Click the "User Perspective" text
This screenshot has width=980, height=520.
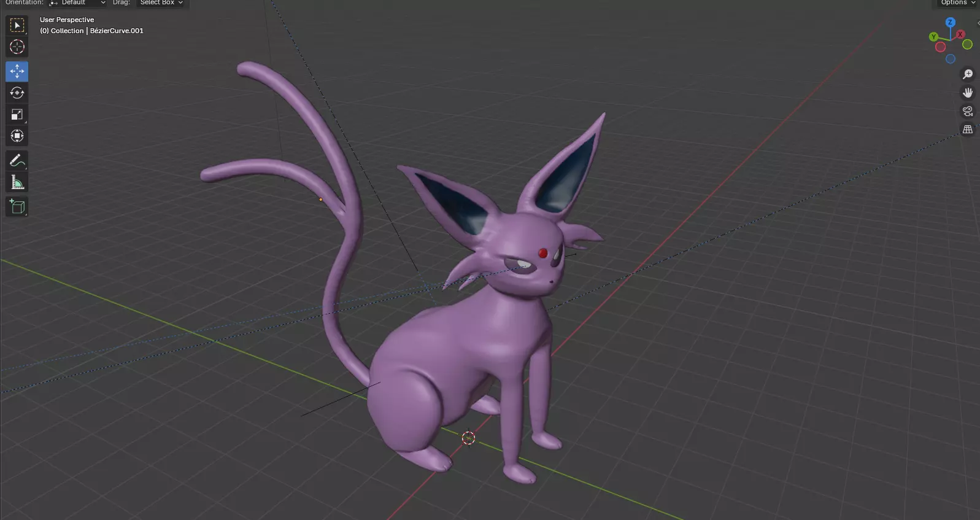click(67, 20)
